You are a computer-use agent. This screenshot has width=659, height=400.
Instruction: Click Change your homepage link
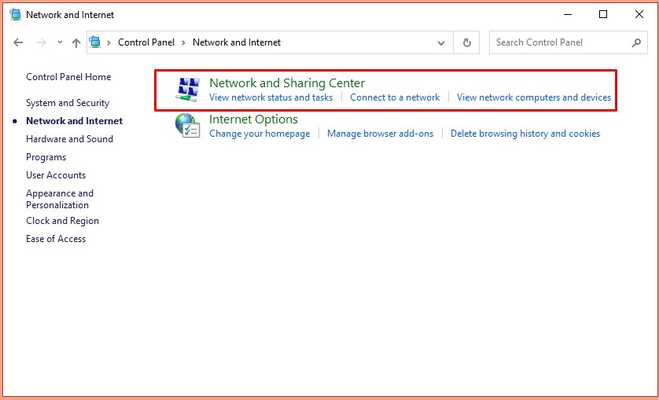coord(260,134)
